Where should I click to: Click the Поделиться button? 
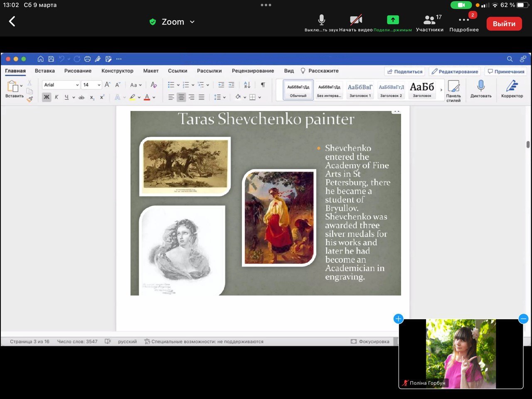click(x=405, y=71)
